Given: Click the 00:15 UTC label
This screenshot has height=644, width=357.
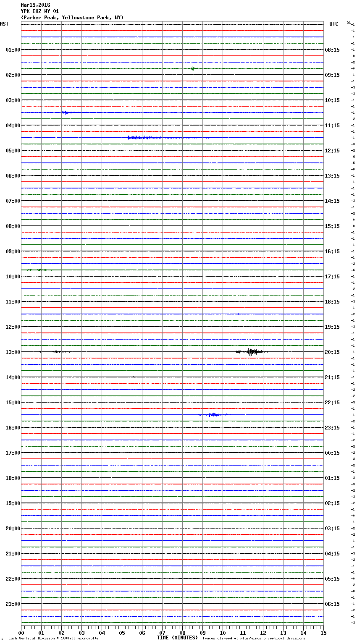Looking at the screenshot, I should (x=332, y=453).
